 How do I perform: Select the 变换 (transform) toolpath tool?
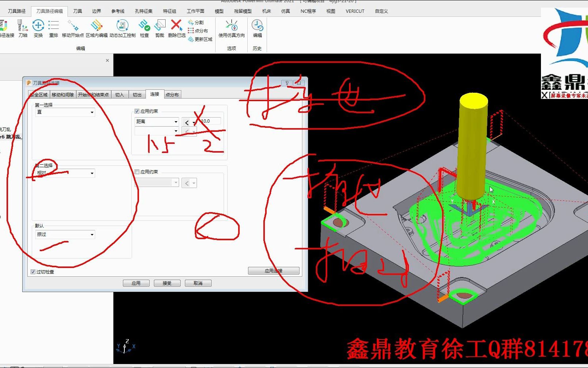[x=38, y=29]
